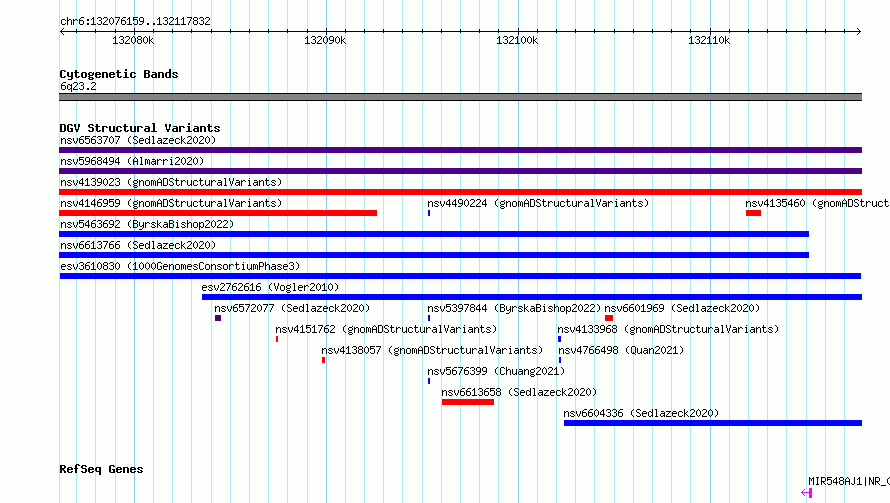Open the nsv4766498 (Quan2021) label
The width and height of the screenshot is (890, 503).
point(621,350)
